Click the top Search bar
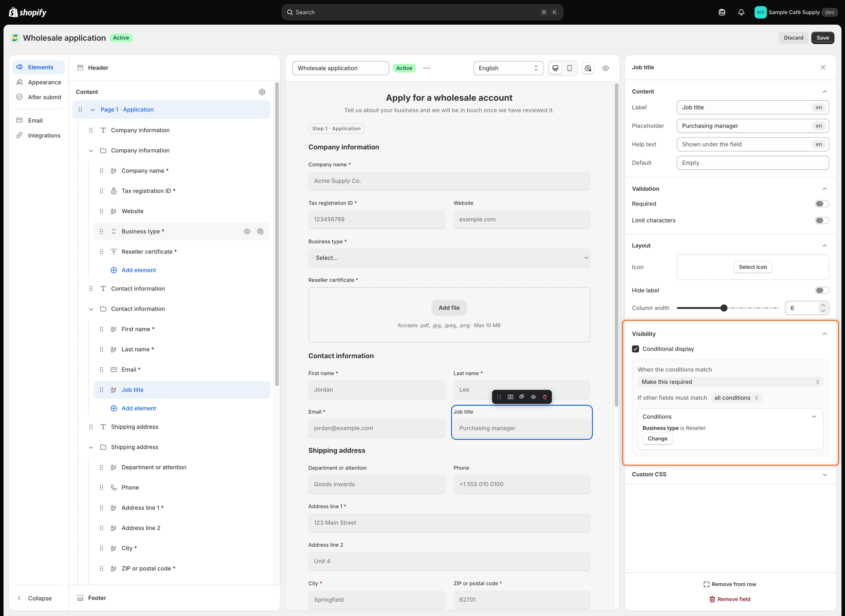 point(422,12)
